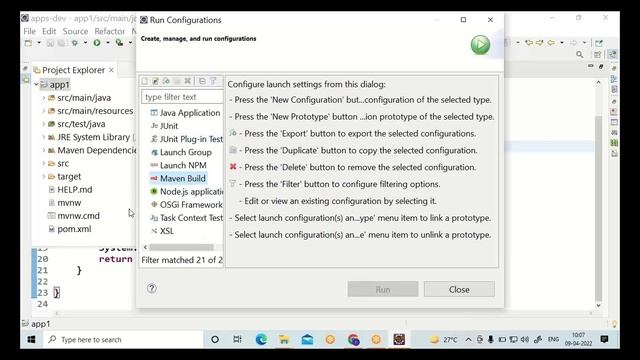The width and height of the screenshot is (640, 360).
Task: Expand JRE System Library node
Action: 44,137
